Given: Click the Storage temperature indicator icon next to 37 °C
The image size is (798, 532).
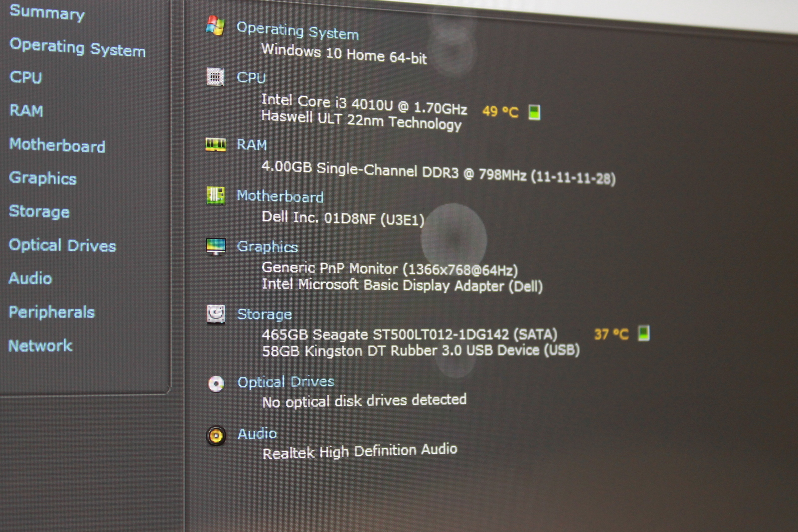Looking at the screenshot, I should [644, 333].
